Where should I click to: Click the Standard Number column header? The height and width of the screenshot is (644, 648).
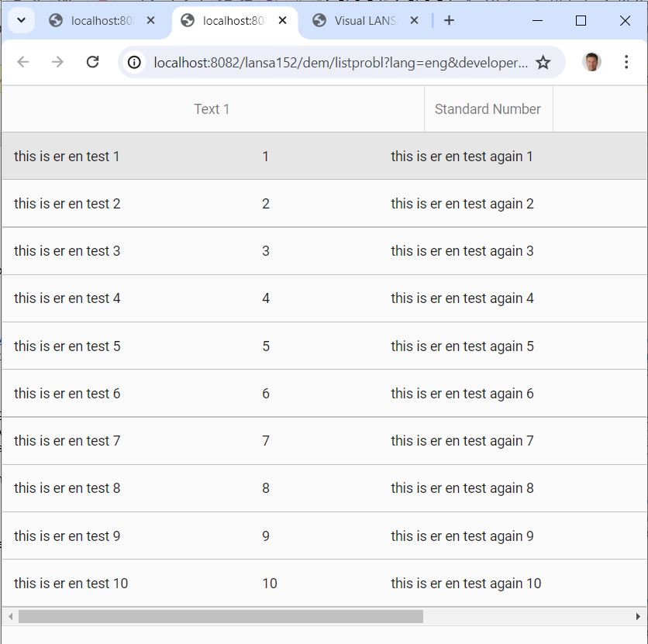click(488, 109)
